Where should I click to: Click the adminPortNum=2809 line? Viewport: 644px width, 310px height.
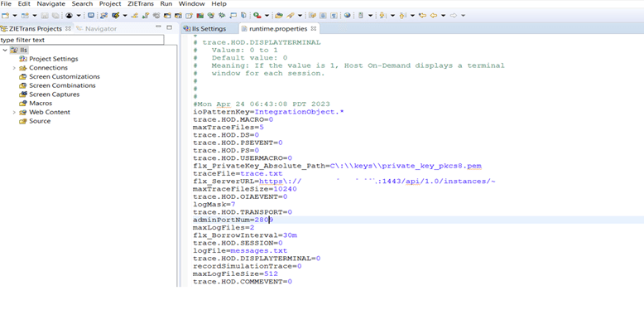[233, 220]
